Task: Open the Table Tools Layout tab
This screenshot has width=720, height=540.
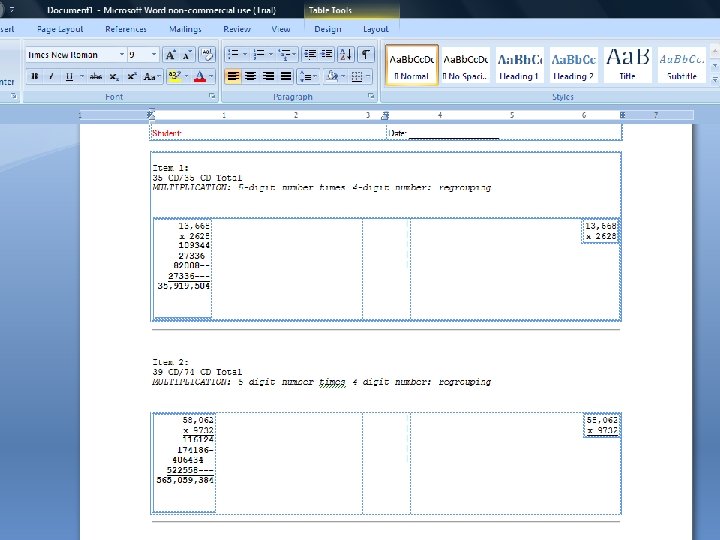Action: (376, 29)
